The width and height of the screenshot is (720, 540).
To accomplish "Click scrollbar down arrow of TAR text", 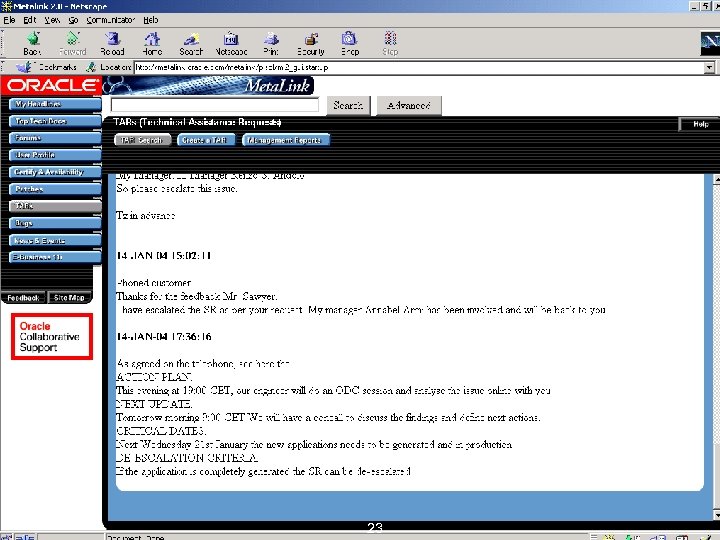I will (x=716, y=514).
